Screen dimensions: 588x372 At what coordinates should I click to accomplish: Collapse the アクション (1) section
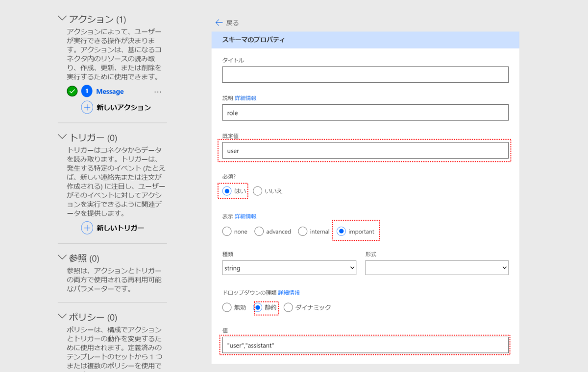[x=62, y=19]
